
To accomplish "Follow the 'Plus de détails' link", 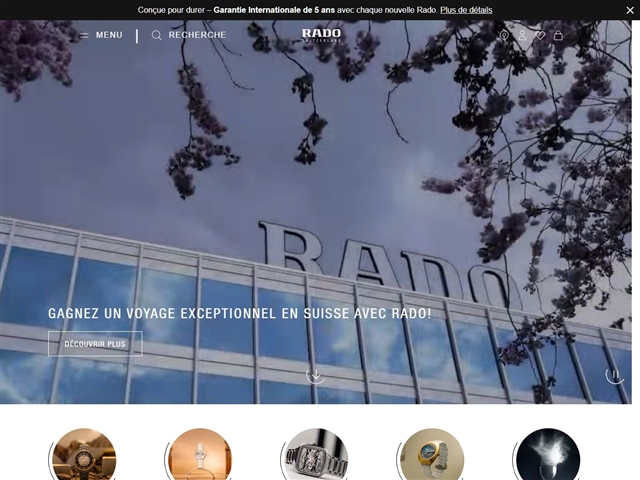I will [466, 10].
